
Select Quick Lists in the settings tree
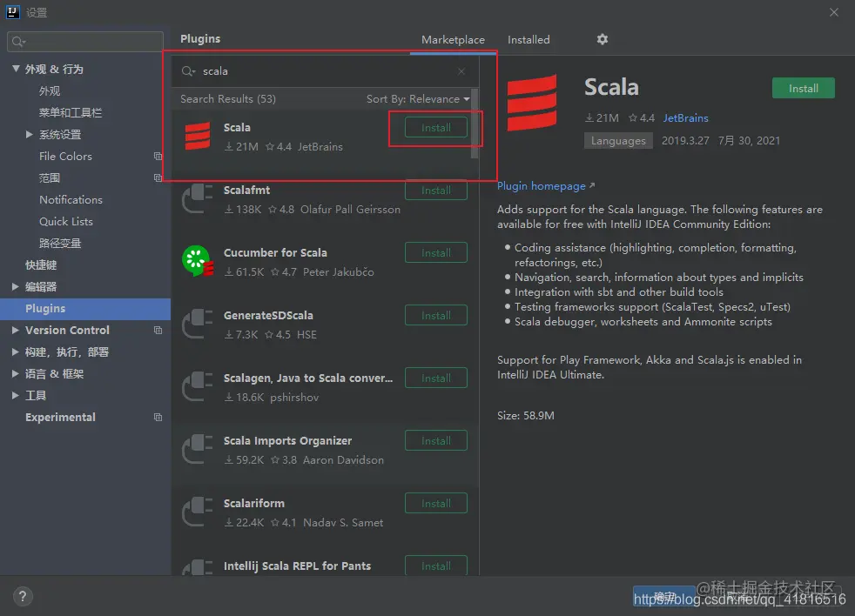pyautogui.click(x=66, y=222)
